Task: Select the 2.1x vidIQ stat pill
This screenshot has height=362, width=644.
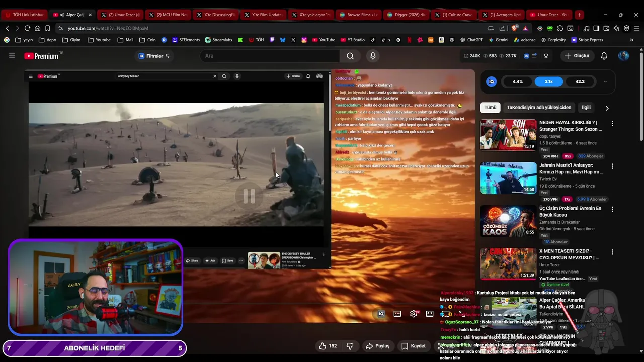Action: pos(549,81)
